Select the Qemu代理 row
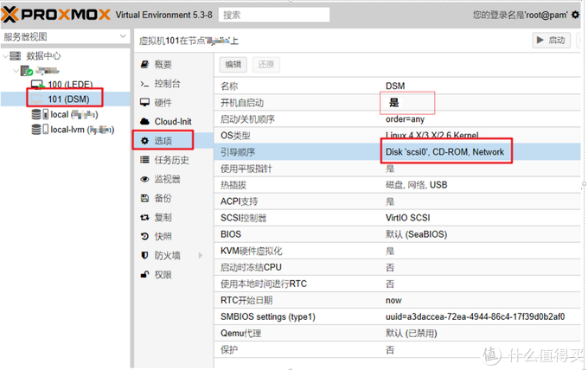The height and width of the screenshot is (370, 588). pyautogui.click(x=397, y=334)
